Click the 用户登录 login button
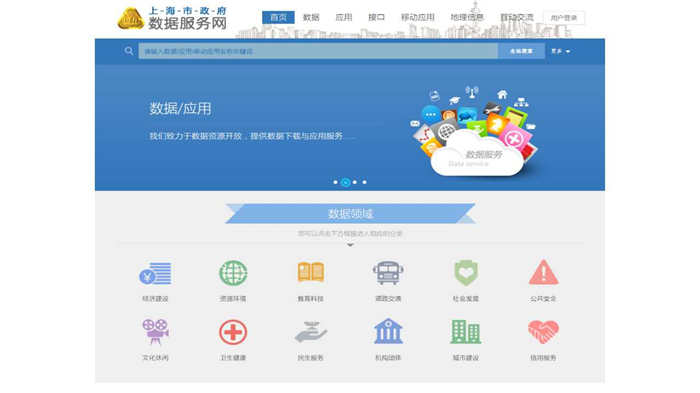700x393 pixels. 564,18
